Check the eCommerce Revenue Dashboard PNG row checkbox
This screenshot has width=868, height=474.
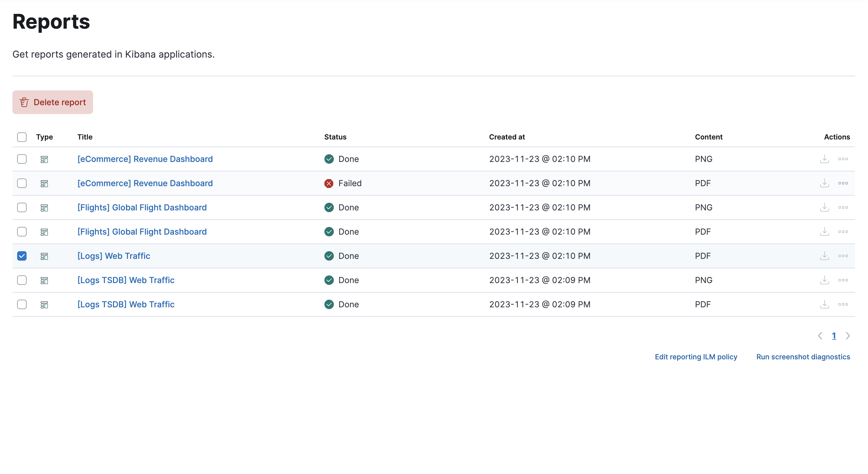(22, 159)
